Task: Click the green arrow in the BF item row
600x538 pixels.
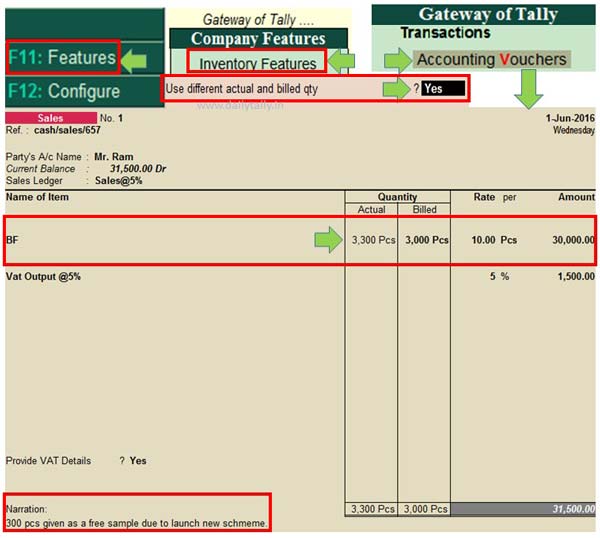Action: 328,240
